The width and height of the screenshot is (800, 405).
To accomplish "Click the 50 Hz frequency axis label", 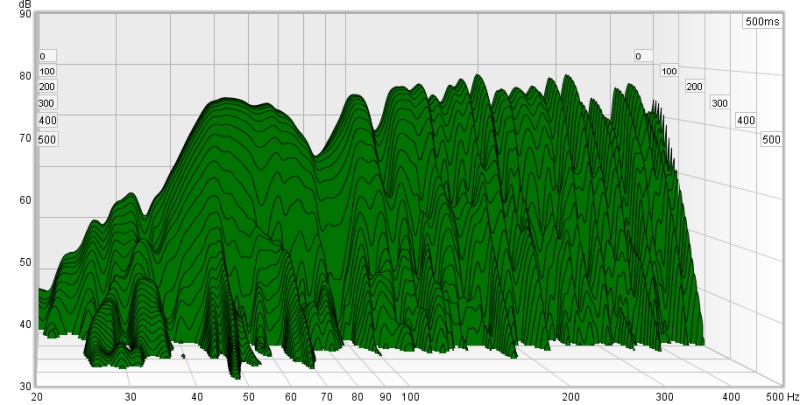I will coord(248,397).
